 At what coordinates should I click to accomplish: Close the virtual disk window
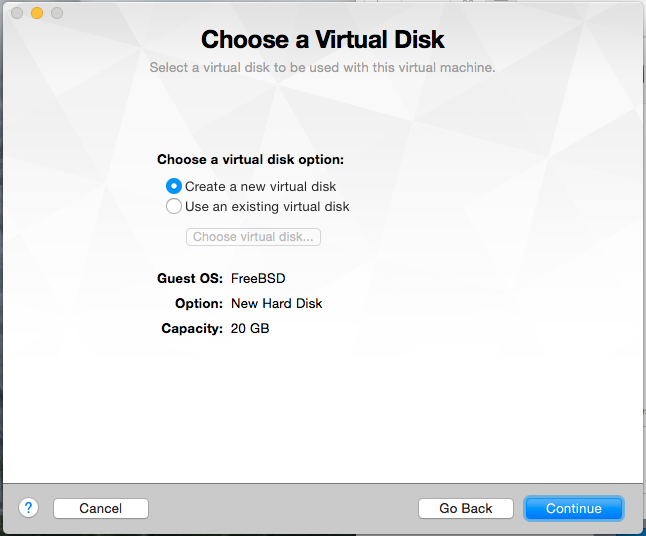point(17,13)
